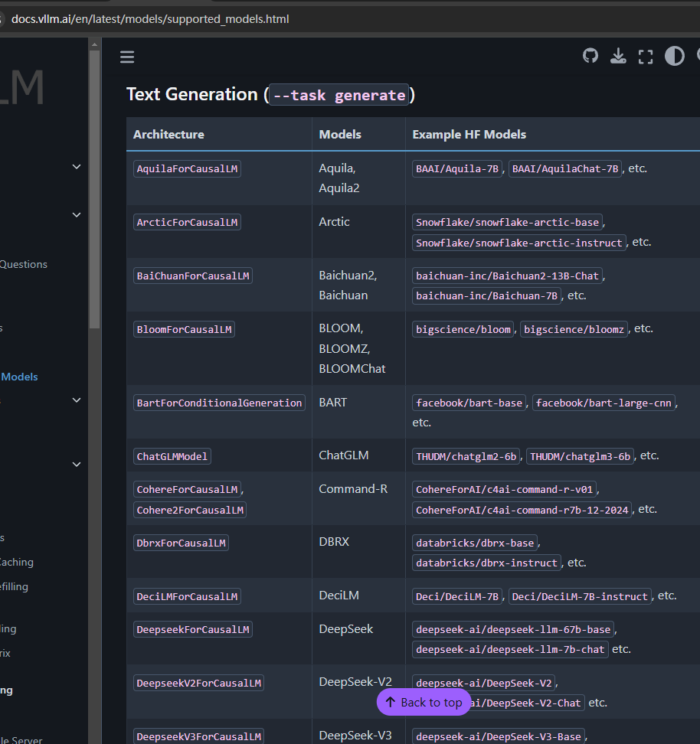Open the Questions sidebar link
This screenshot has height=744, width=700.
pyautogui.click(x=24, y=264)
